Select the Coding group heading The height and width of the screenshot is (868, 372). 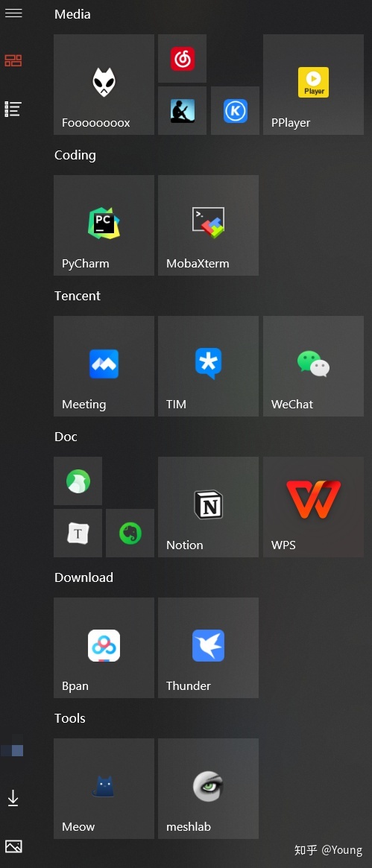click(x=75, y=156)
